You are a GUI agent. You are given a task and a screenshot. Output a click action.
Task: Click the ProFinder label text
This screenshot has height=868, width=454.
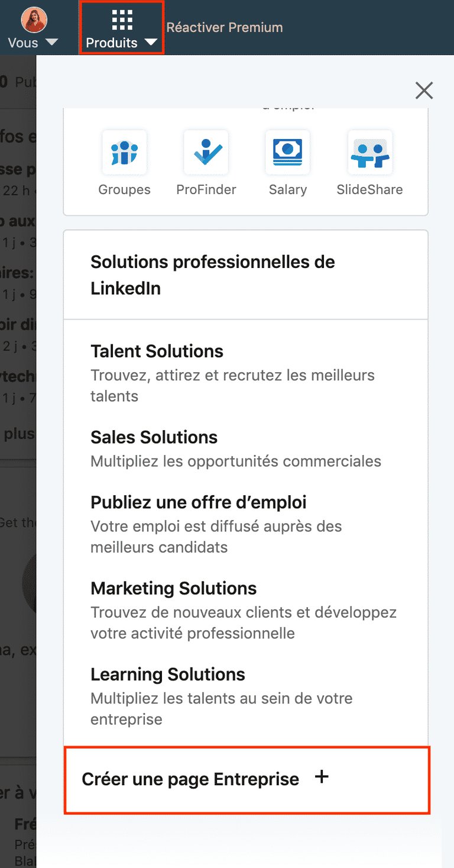pos(206,190)
